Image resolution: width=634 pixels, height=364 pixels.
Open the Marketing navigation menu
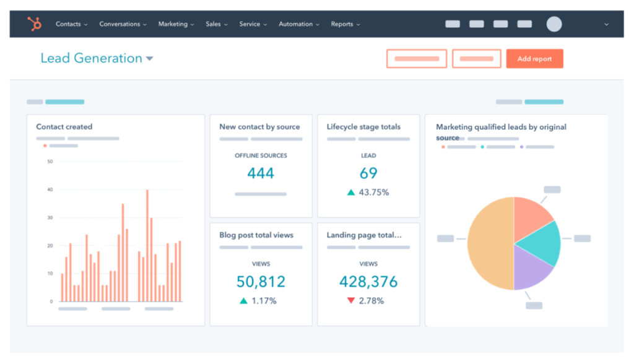pyautogui.click(x=176, y=24)
